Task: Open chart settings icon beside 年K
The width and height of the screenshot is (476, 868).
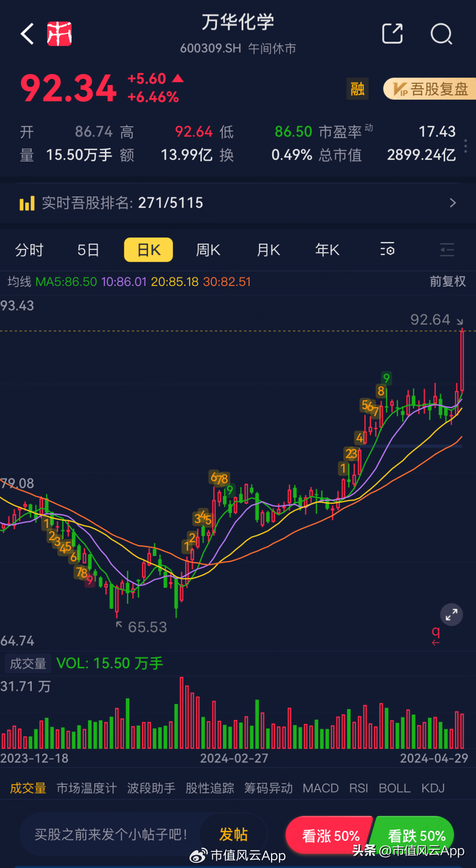Action: coord(387,250)
